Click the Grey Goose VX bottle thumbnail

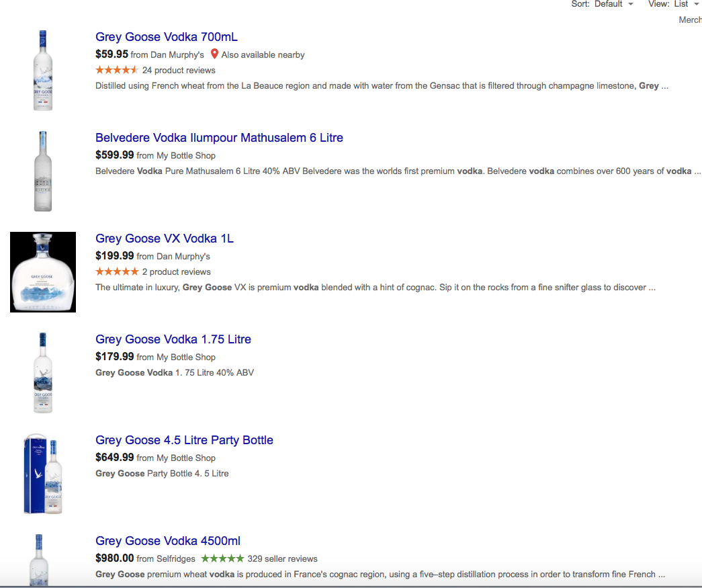coord(43,272)
